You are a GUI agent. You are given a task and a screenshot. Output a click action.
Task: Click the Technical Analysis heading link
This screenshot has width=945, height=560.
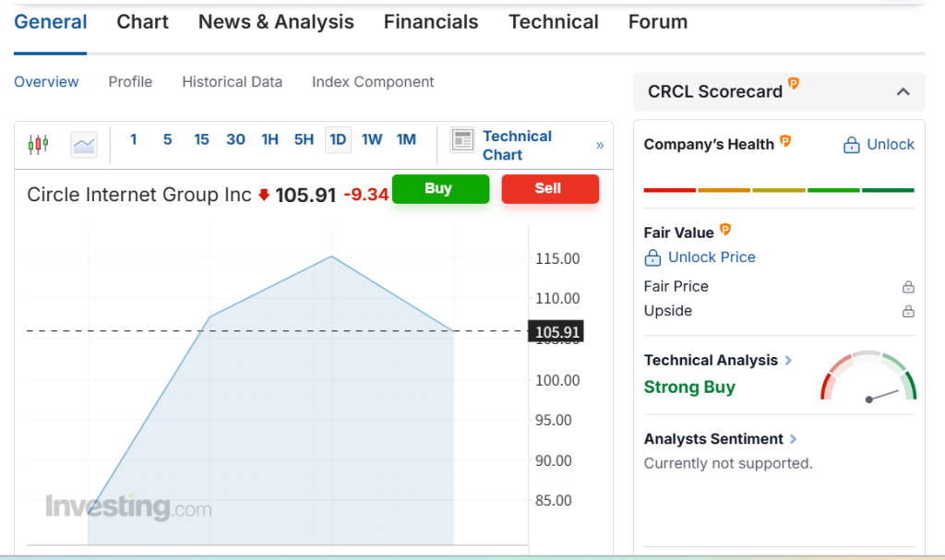point(711,361)
